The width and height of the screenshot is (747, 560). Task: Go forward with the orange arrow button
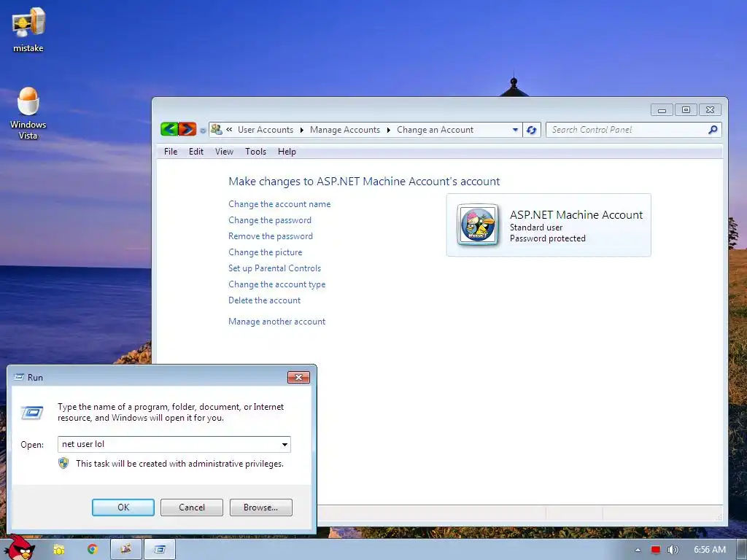(187, 129)
